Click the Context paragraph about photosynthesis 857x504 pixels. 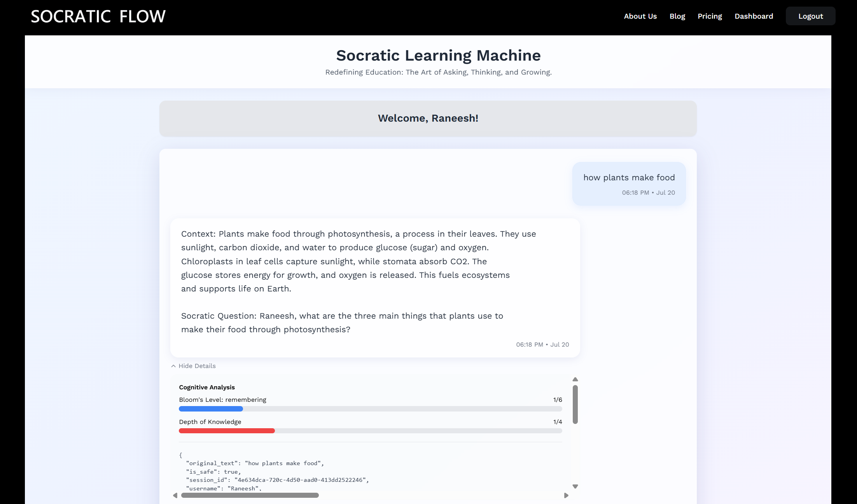[x=359, y=261]
